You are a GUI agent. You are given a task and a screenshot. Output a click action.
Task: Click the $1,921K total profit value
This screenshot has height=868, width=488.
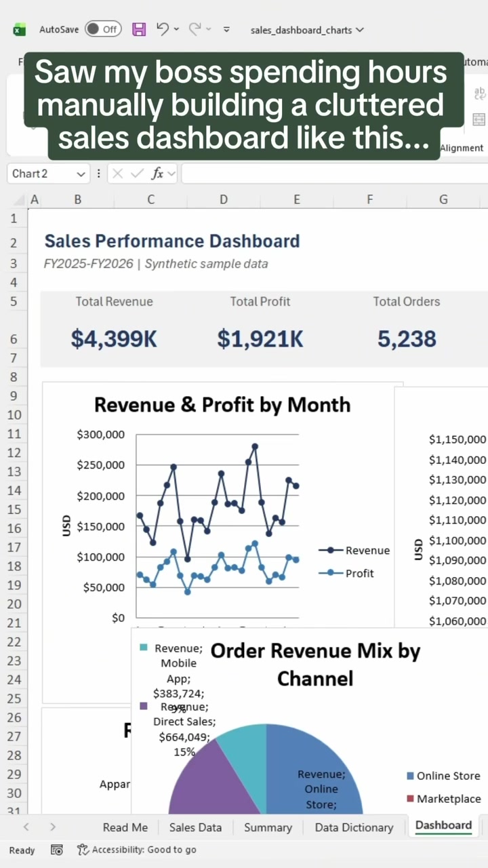pos(260,338)
